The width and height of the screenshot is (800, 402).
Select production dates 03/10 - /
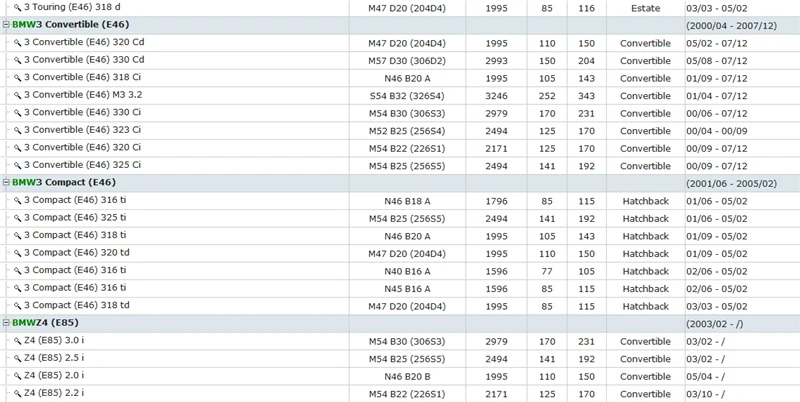705,394
